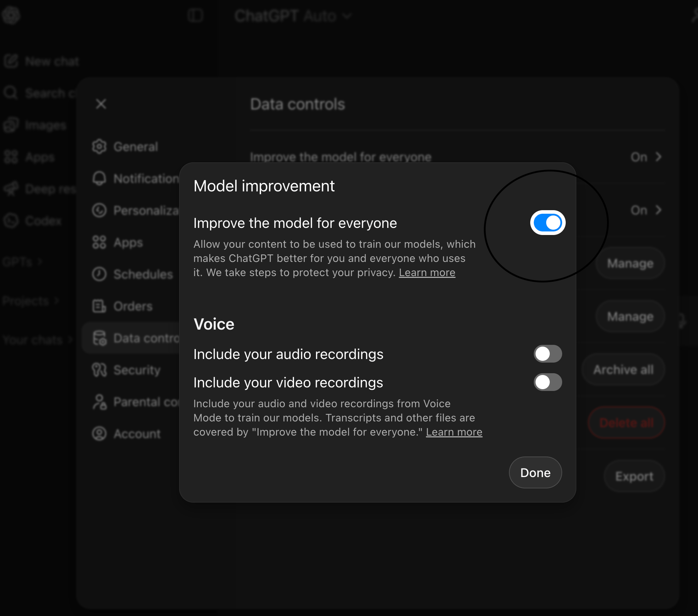Expand Improve the model row chevron
The image size is (698, 616).
tap(658, 157)
